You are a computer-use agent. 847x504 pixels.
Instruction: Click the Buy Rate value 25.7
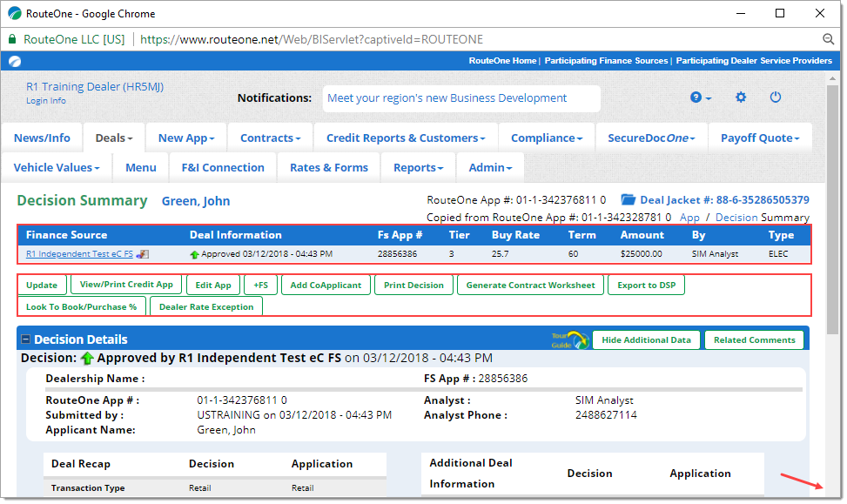(501, 254)
